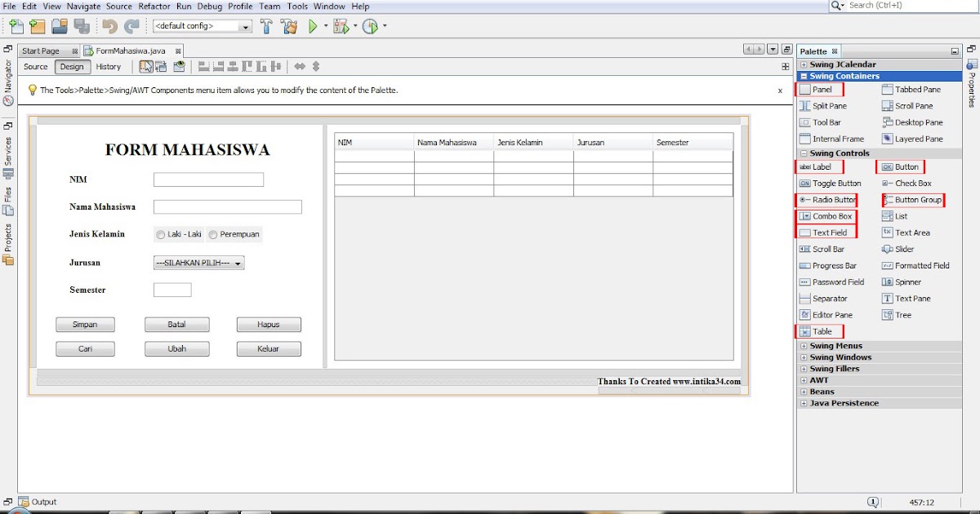Click the Clean and Build hammer icon

(289, 25)
